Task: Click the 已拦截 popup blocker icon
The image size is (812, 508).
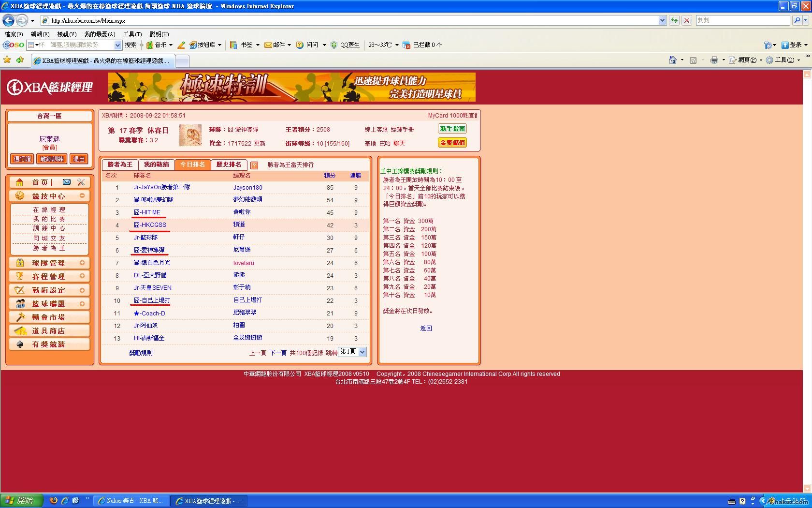Action: (406, 45)
